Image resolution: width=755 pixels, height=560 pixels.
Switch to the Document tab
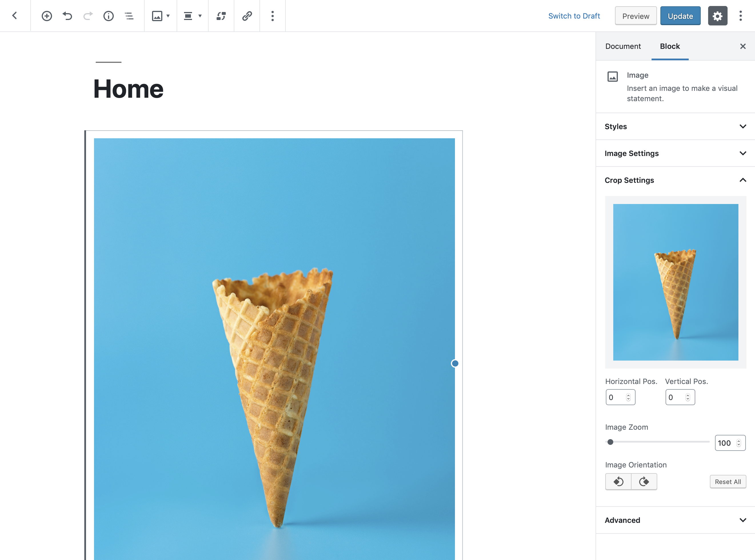pos(623,47)
